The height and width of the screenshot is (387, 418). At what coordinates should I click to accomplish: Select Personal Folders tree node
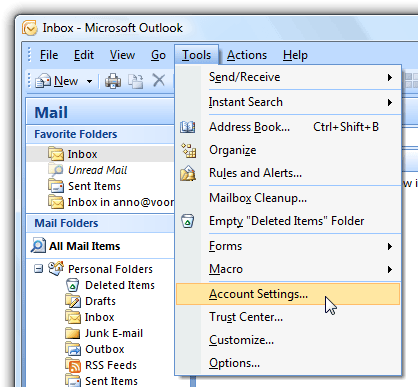(110, 269)
